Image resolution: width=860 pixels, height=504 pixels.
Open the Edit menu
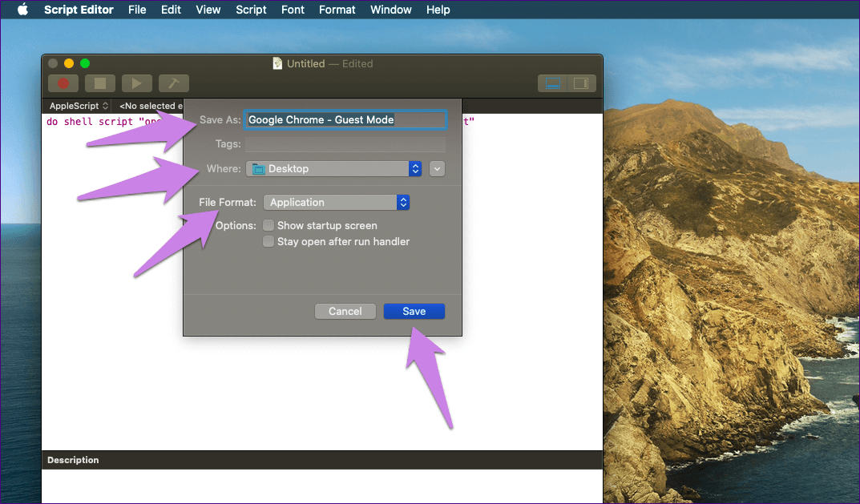click(171, 10)
